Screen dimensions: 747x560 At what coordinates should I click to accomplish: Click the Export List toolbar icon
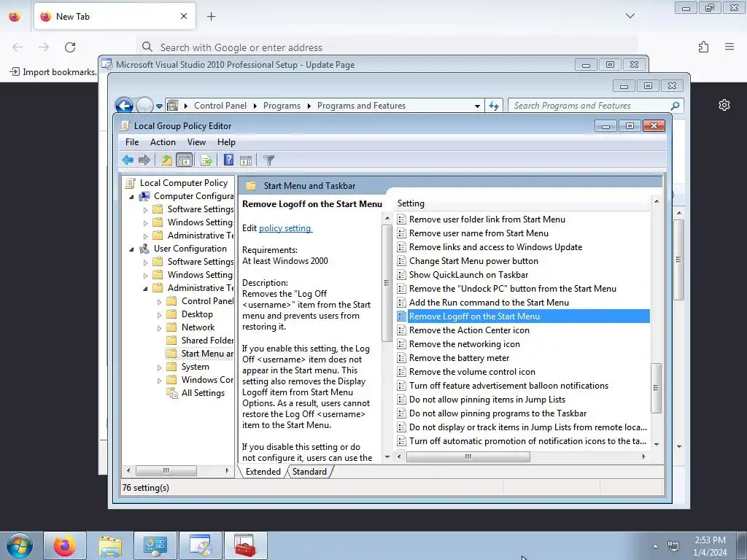pyautogui.click(x=206, y=160)
